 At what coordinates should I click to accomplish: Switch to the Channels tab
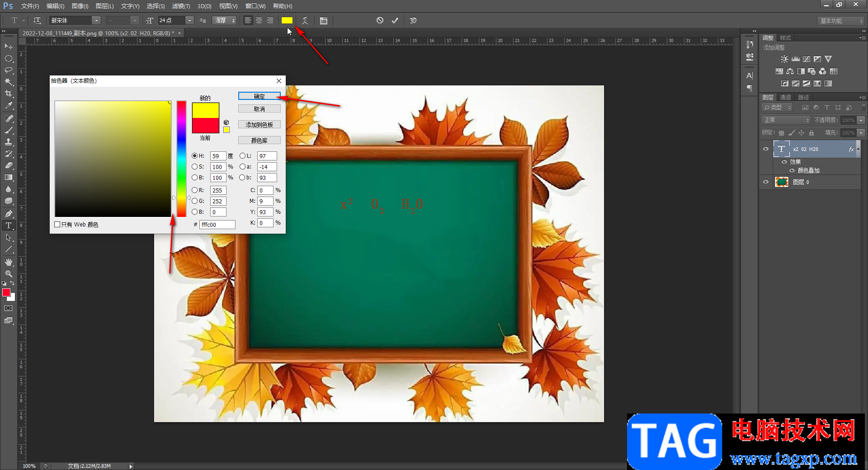786,98
